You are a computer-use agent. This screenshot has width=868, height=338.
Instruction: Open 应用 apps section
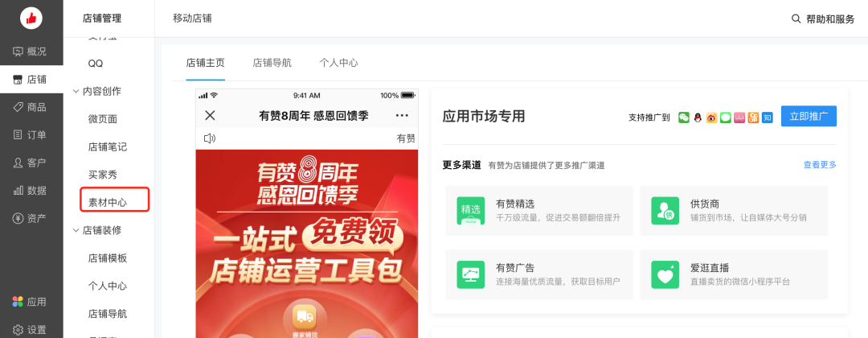(x=31, y=302)
